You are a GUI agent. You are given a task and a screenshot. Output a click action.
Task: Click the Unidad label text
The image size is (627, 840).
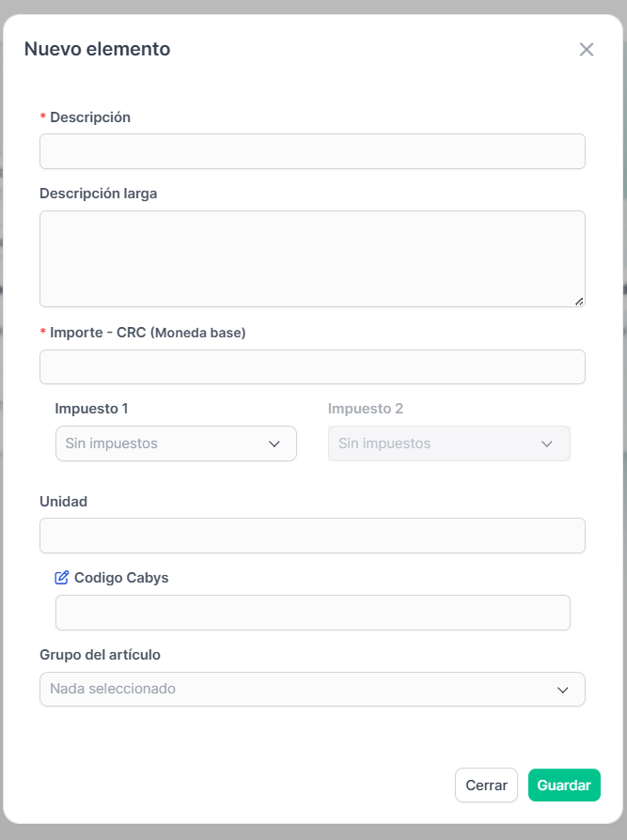click(63, 502)
